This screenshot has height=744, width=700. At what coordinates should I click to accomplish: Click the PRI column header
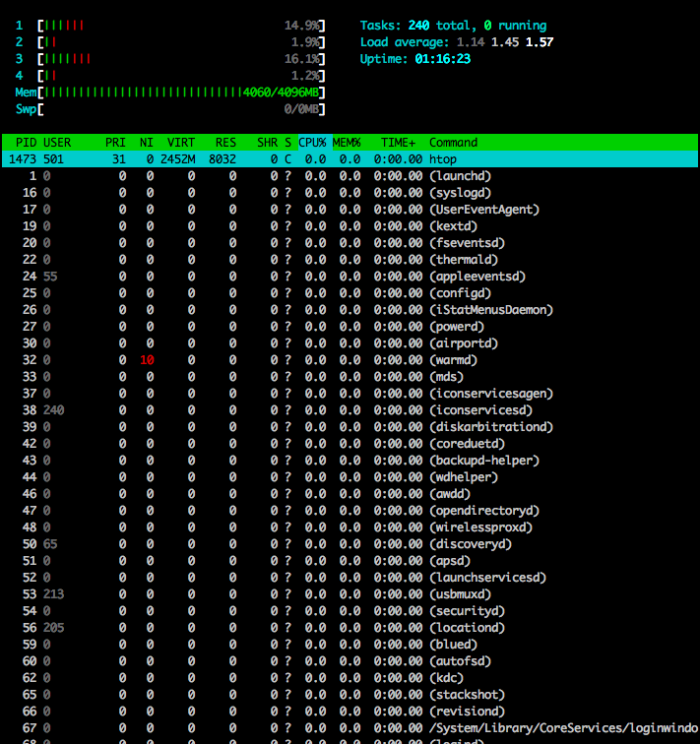click(x=115, y=143)
